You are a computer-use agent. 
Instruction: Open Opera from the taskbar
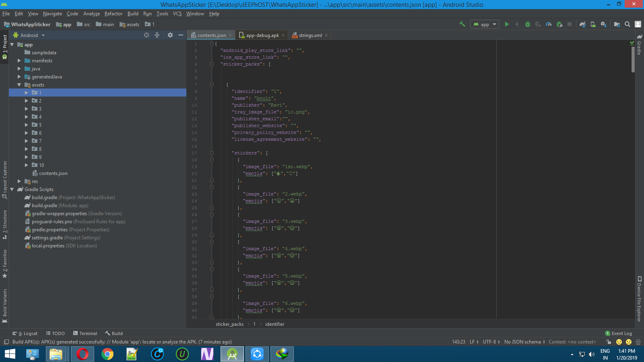[x=83, y=354]
